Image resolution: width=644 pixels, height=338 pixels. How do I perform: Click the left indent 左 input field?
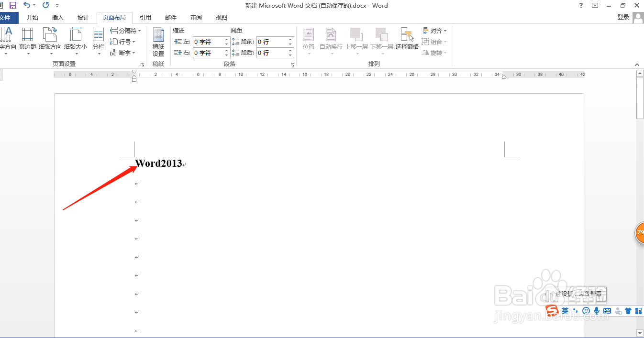(x=209, y=42)
